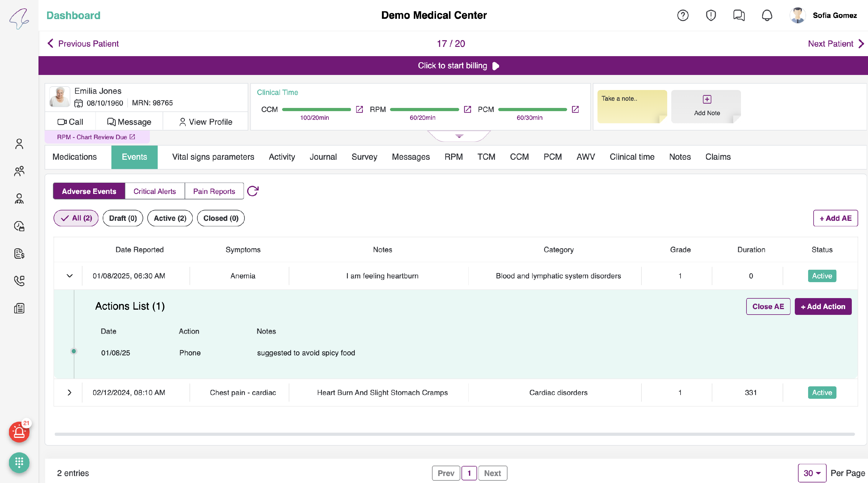Filter by Closed (0) events
Viewport: 868px width, 483px height.
(x=221, y=218)
